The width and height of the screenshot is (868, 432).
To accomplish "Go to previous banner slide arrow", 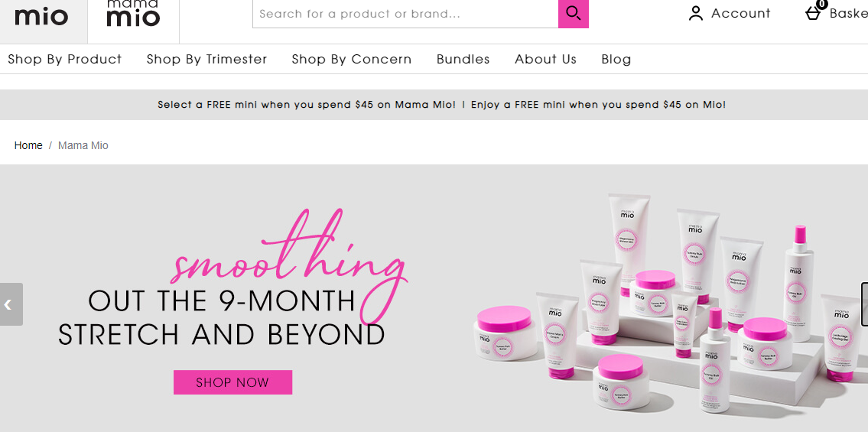I will (x=11, y=304).
